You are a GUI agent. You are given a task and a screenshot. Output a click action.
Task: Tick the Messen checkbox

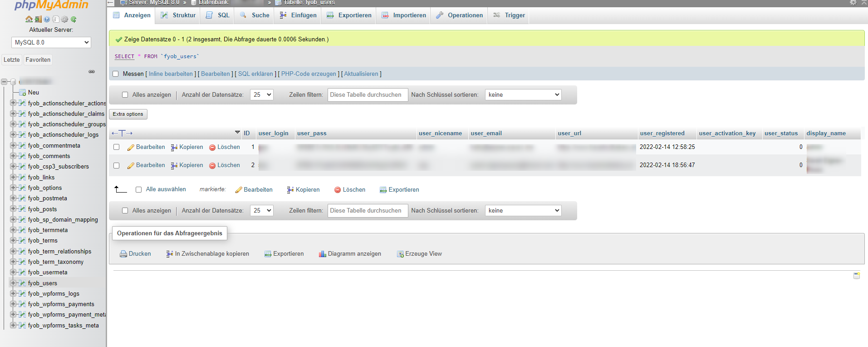click(116, 74)
